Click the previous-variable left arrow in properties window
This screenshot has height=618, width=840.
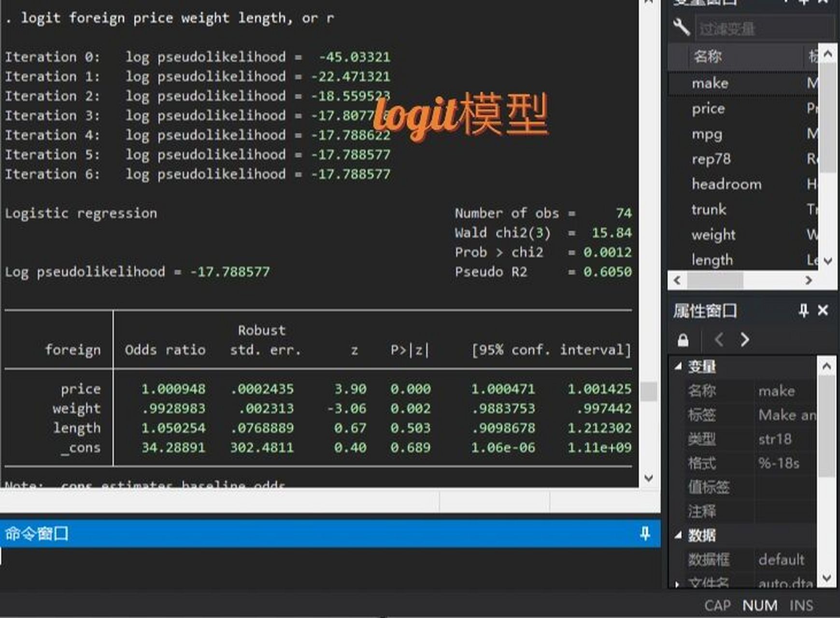(719, 340)
